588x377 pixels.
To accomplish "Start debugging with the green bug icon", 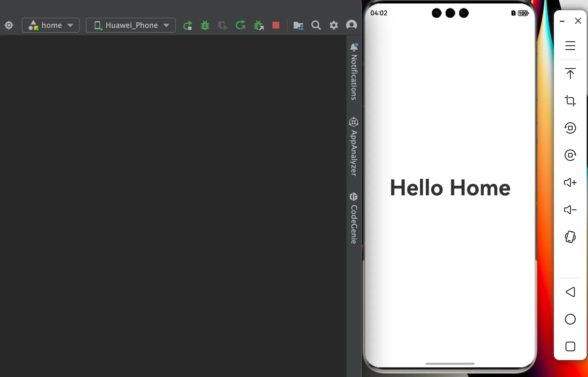I will 205,25.
